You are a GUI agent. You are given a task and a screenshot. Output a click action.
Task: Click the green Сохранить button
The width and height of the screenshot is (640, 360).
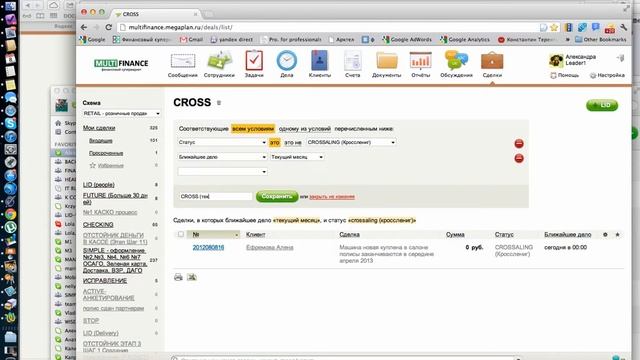click(x=277, y=196)
